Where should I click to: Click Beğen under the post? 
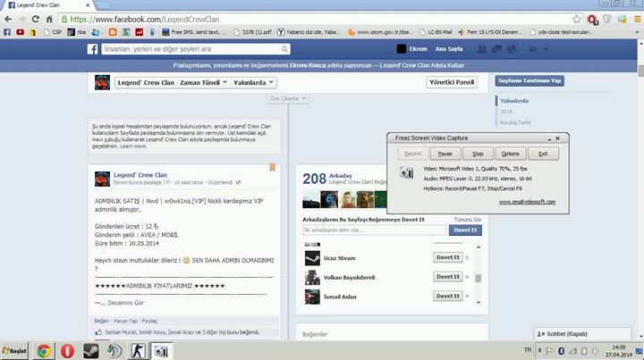(x=101, y=321)
